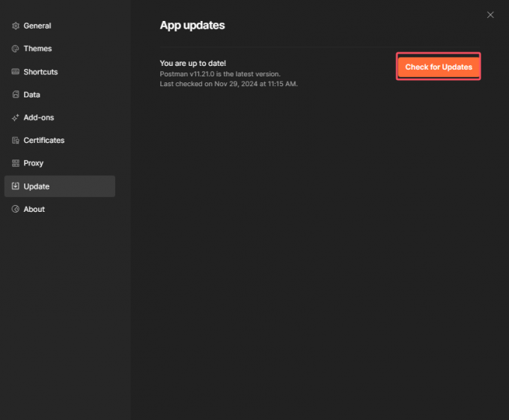Click the Shortcuts keyboard icon
The height and width of the screenshot is (420, 509).
tap(15, 72)
